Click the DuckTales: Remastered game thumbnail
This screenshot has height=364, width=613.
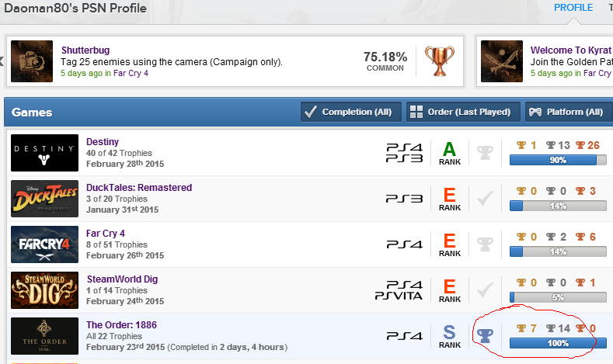[x=44, y=199]
